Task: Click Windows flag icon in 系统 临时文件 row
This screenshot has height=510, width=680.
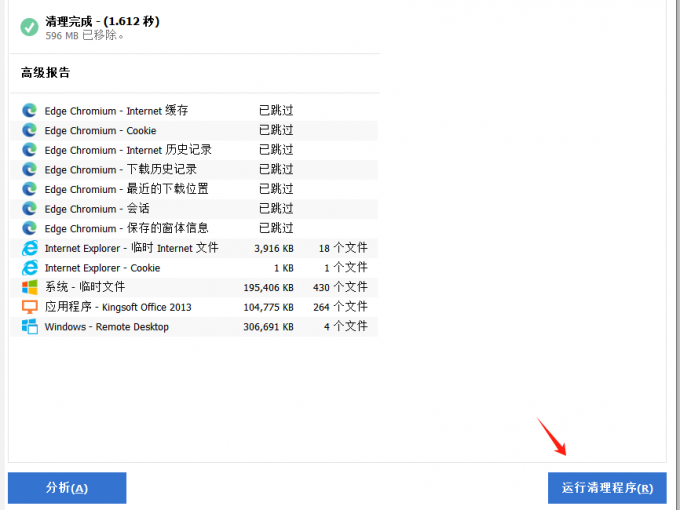Action: 29,287
